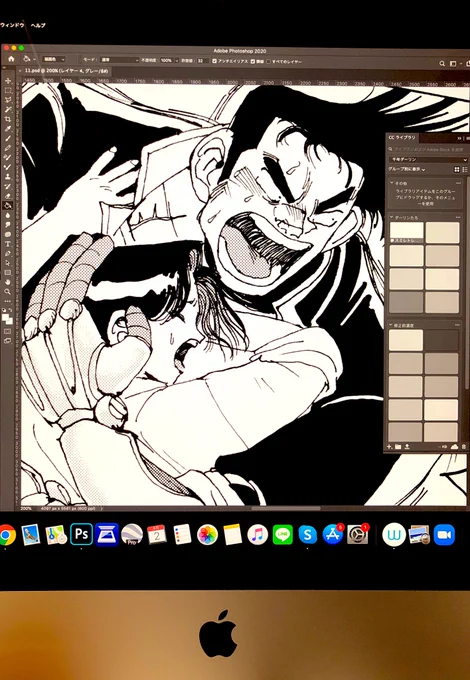
Task: Switch library to grid view
Action: [457, 170]
